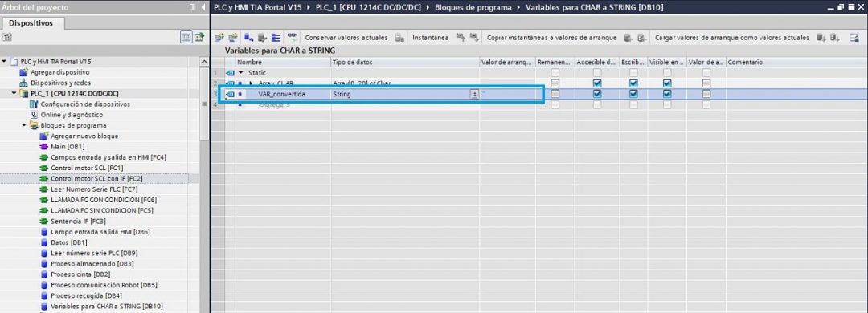Collapse the PLC y HMI TIA Portal V15 node
This screenshot has height=313, width=868.
[5, 61]
